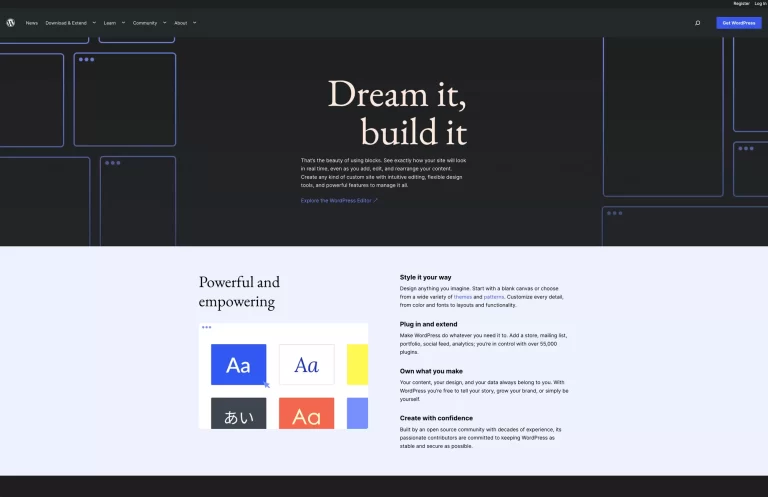This screenshot has width=768, height=497.
Task: Click the Powerful and empowering heading
Action: (x=239, y=292)
